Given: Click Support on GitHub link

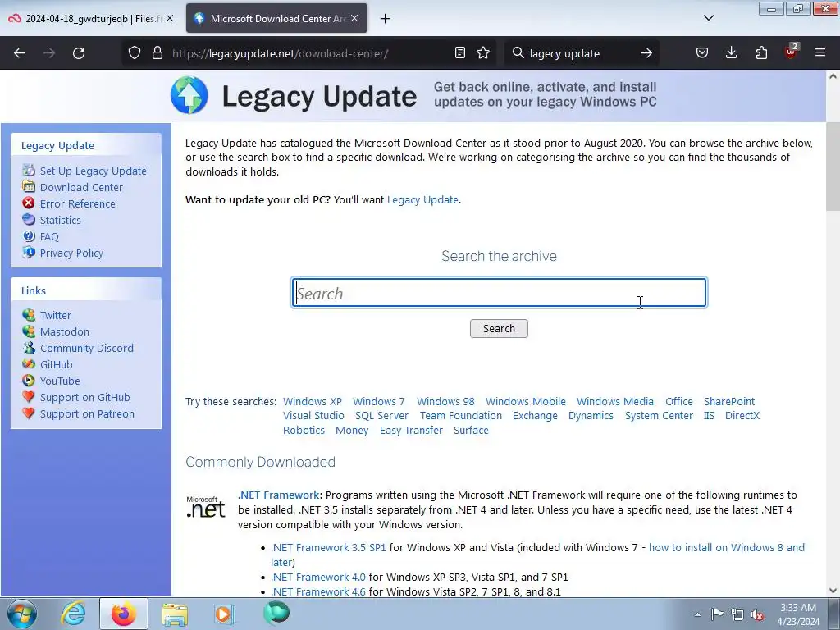Looking at the screenshot, I should pos(85,398).
